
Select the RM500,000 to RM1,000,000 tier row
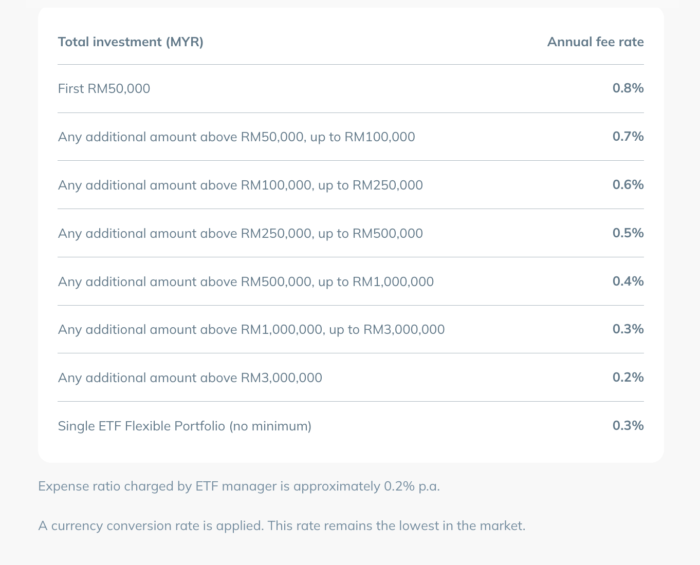[246, 281]
